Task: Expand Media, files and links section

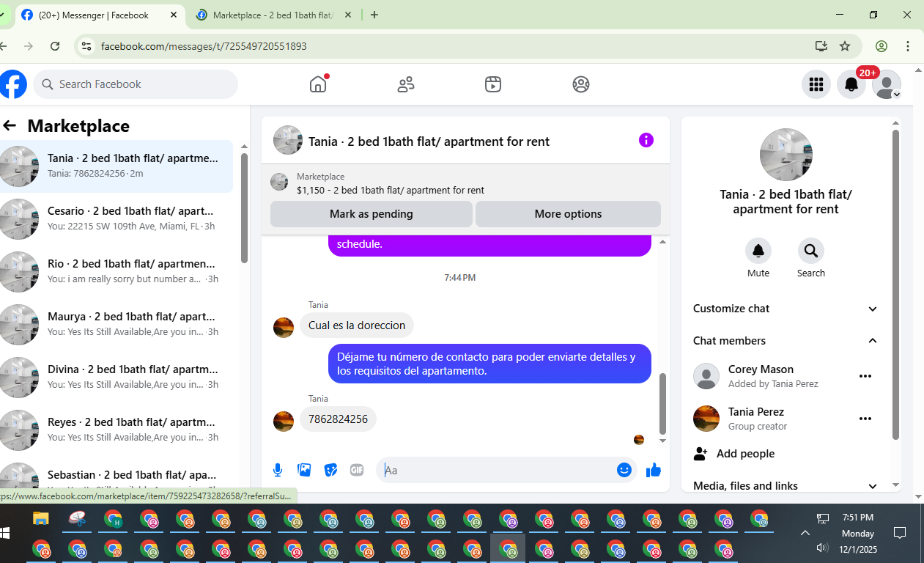Action: tap(786, 485)
